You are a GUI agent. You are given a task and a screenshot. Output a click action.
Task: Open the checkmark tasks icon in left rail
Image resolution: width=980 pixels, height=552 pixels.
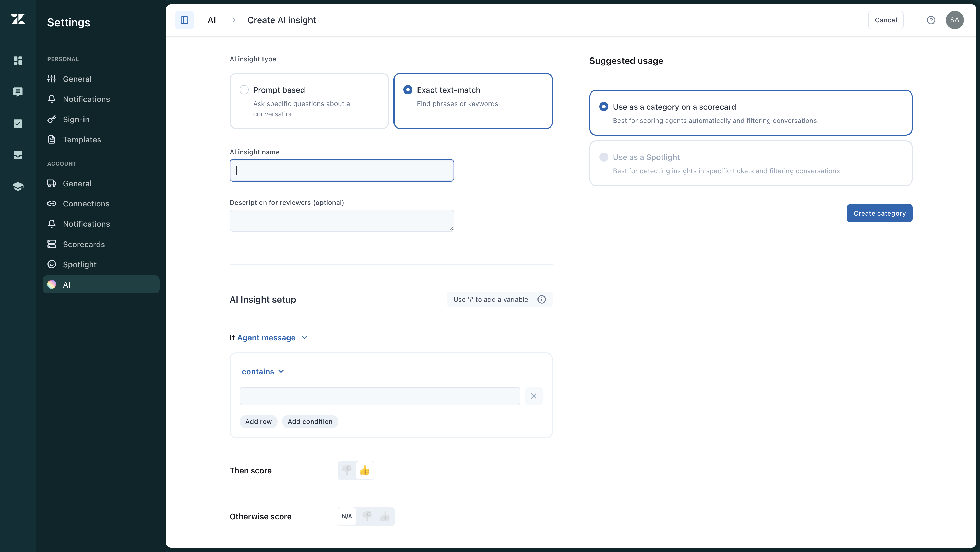tap(18, 123)
